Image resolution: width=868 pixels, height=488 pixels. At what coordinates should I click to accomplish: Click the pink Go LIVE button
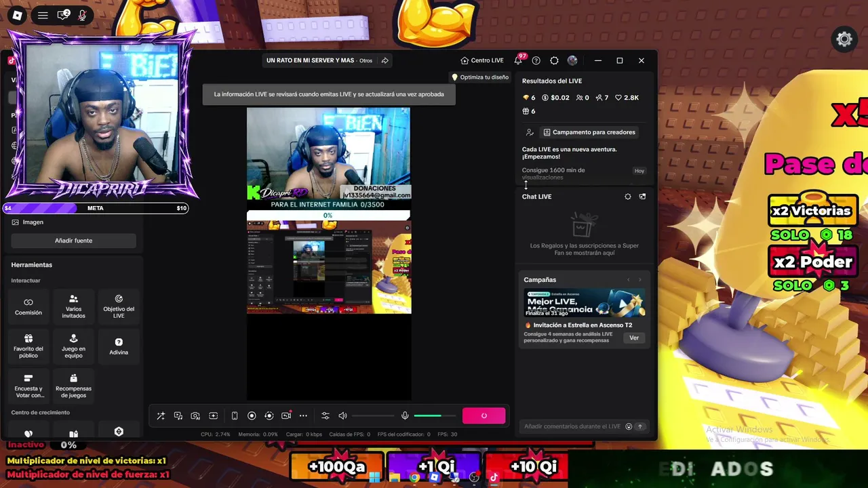point(484,415)
